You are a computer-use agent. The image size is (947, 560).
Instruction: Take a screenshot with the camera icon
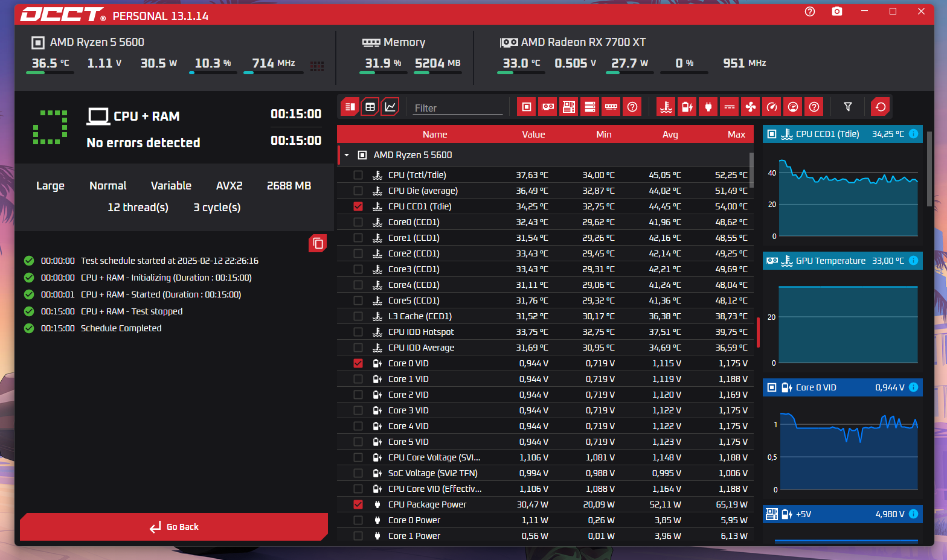coord(837,11)
